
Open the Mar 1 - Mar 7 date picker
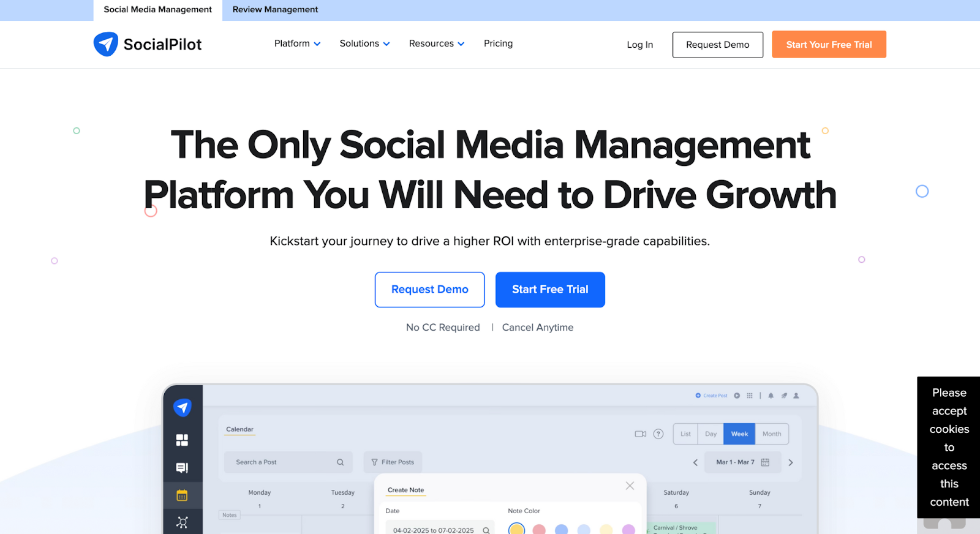[742, 462]
